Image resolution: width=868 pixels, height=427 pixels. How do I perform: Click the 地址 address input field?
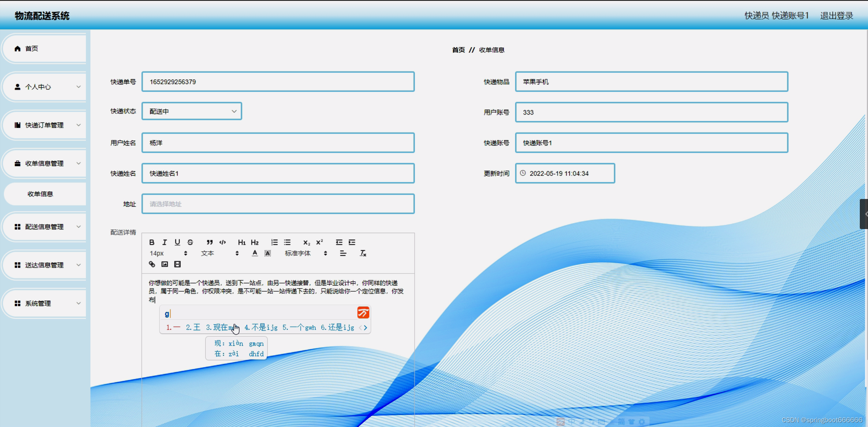[x=278, y=204]
